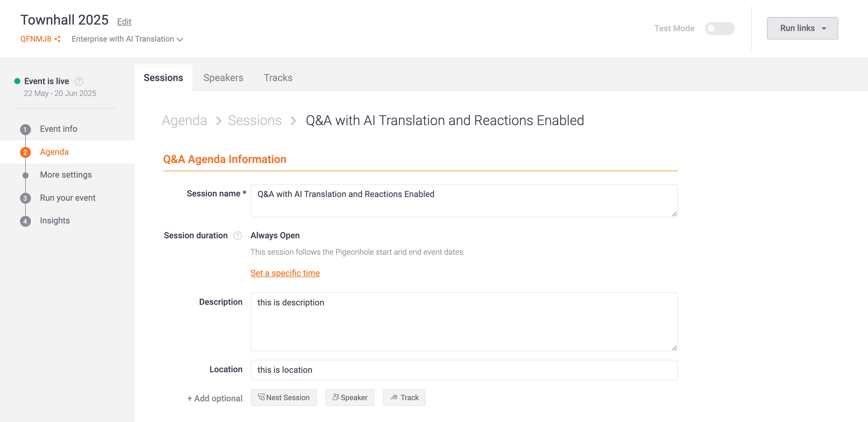Click the green Event is live status dot
The image size is (868, 422).
[17, 81]
